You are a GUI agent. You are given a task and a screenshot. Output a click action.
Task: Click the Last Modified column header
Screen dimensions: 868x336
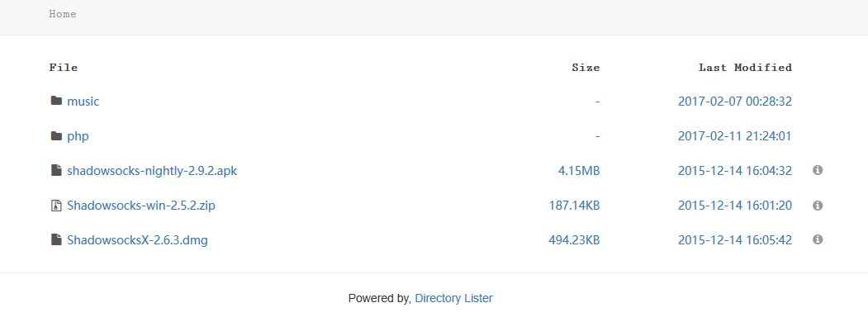pos(745,68)
